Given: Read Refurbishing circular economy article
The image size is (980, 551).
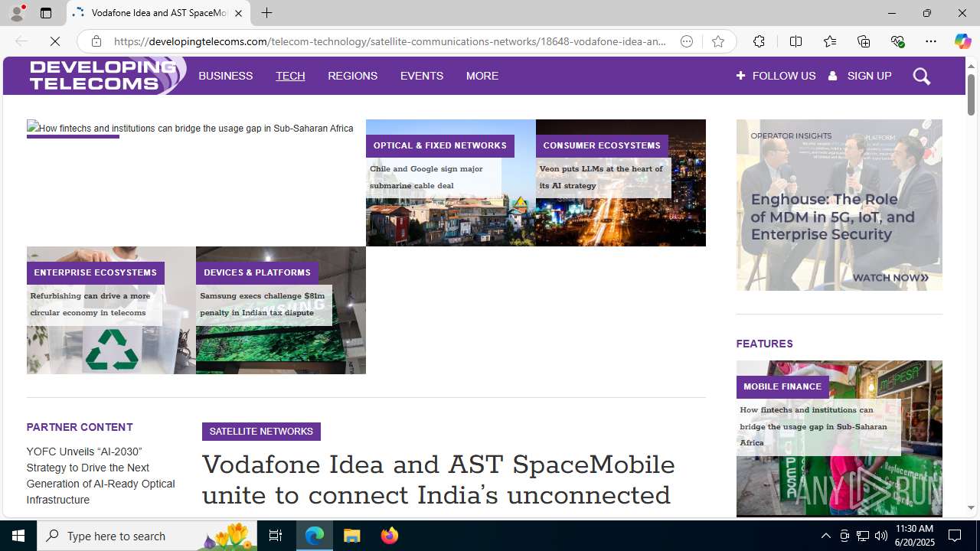Looking at the screenshot, I should 90,305.
